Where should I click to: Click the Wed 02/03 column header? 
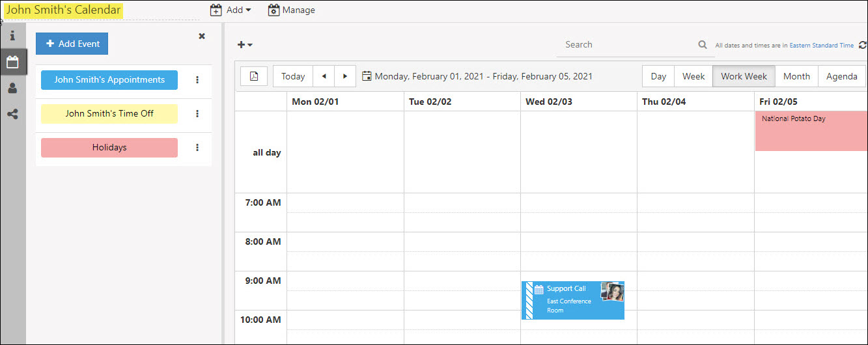click(579, 102)
